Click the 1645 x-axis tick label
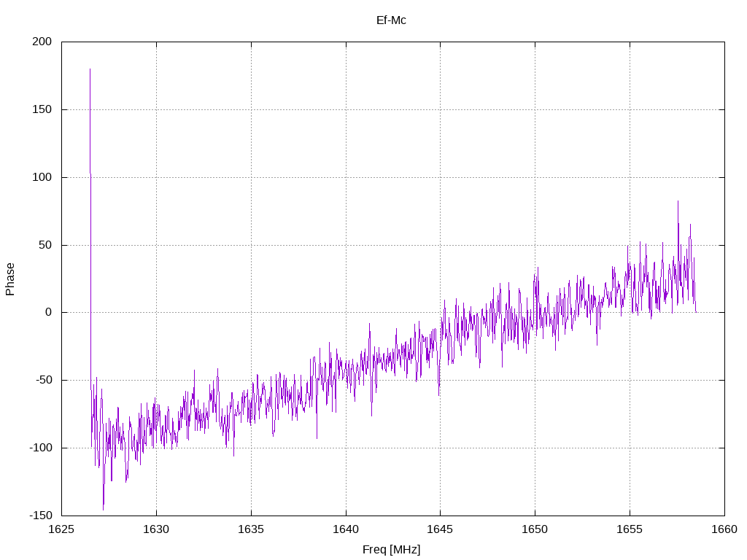The width and height of the screenshot is (747, 560). pyautogui.click(x=440, y=529)
